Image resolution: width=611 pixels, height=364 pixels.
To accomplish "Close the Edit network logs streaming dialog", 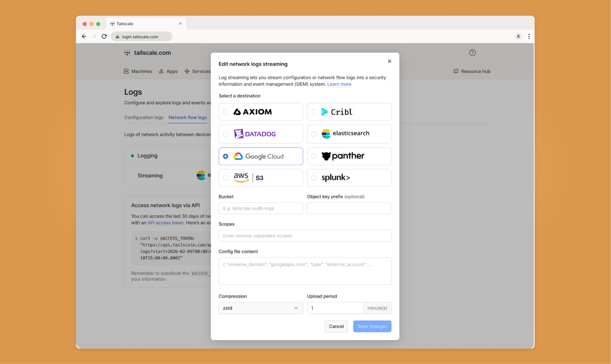I will click(390, 61).
